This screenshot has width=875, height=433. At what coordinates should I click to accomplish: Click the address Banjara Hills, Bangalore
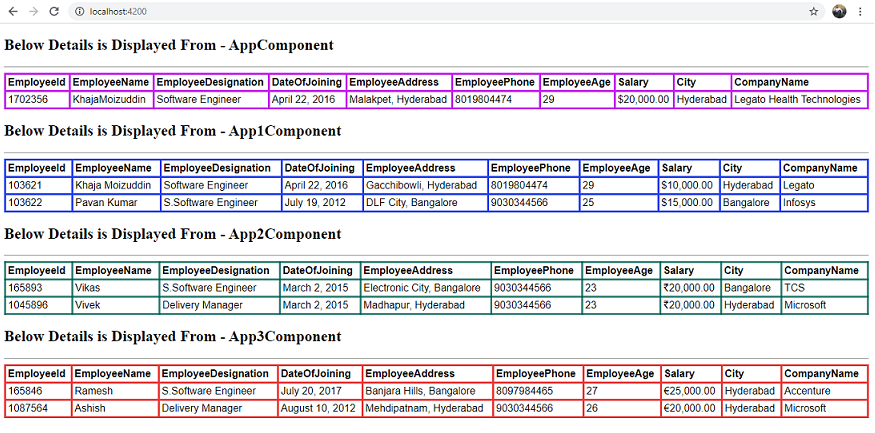click(420, 391)
